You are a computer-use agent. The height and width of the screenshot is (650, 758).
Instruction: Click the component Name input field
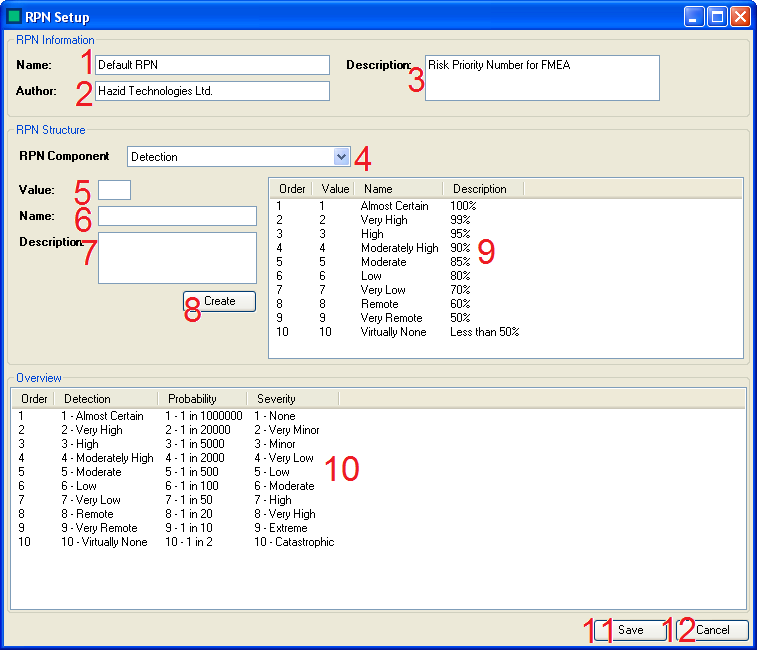point(177,216)
